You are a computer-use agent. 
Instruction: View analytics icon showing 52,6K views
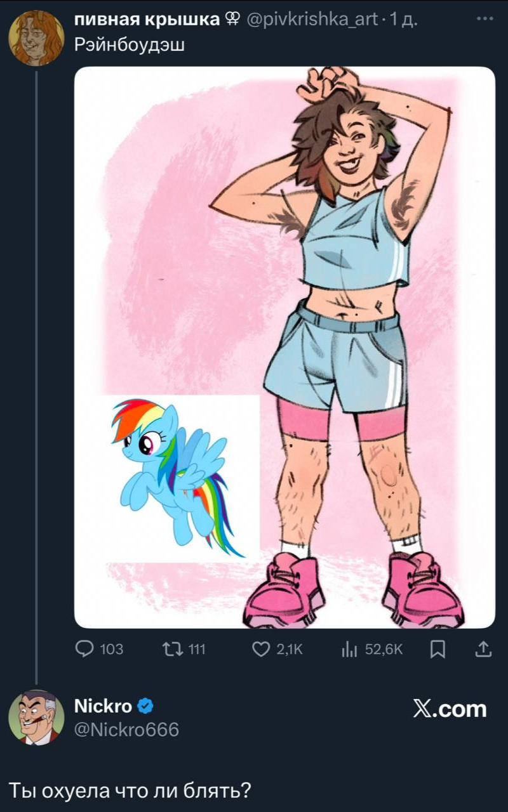coord(350,649)
